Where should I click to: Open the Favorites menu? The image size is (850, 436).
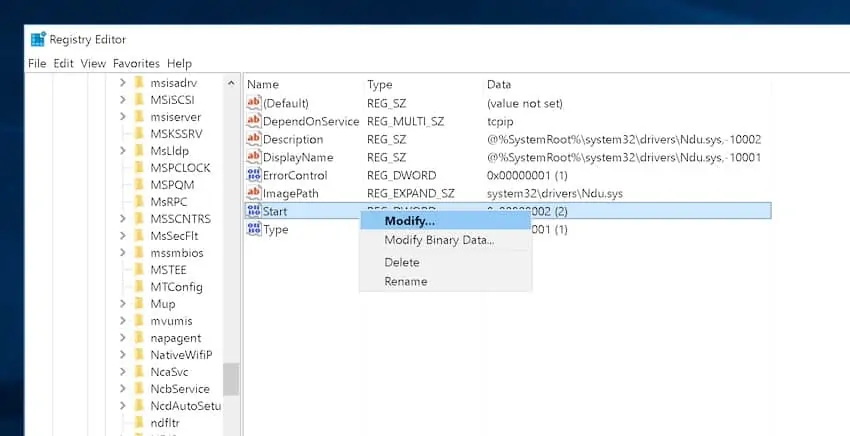(x=136, y=63)
